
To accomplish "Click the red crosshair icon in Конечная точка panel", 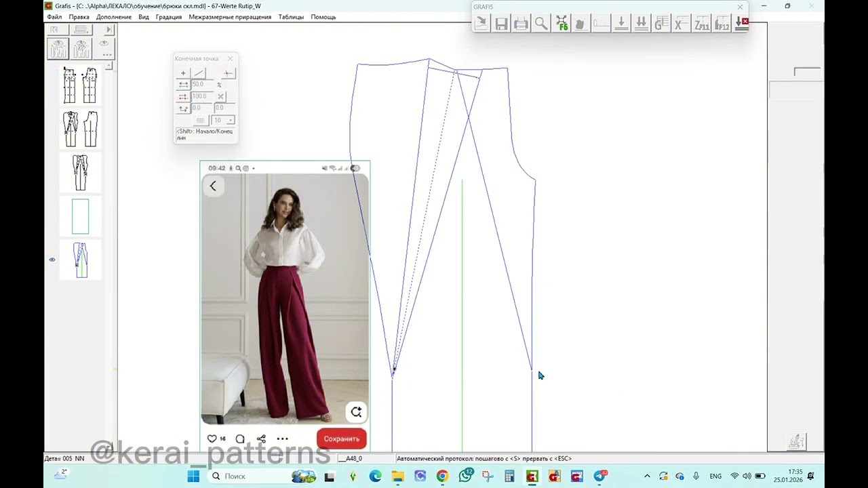I will [x=228, y=73].
